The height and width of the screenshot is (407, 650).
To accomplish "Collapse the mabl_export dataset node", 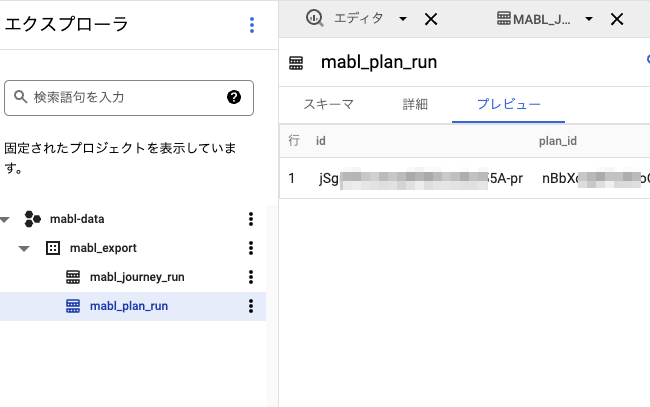I will click(25, 248).
